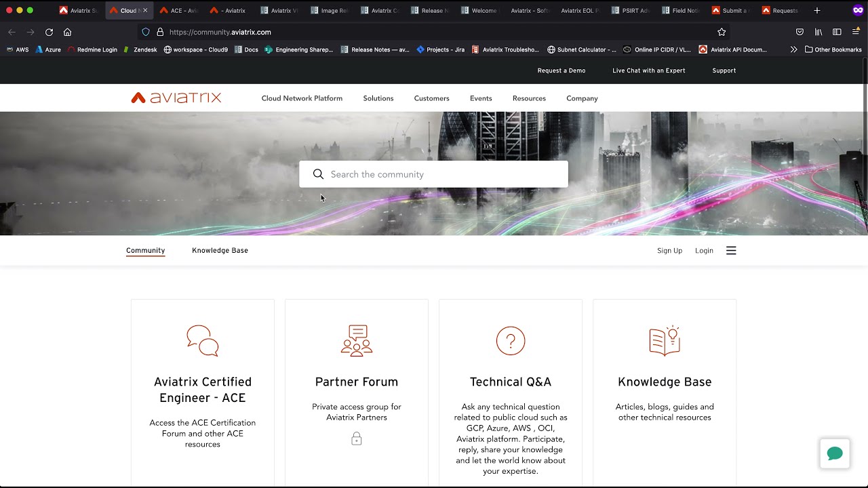Open the Azure bookmark
Screen dimensions: 868x488
pos(48,49)
